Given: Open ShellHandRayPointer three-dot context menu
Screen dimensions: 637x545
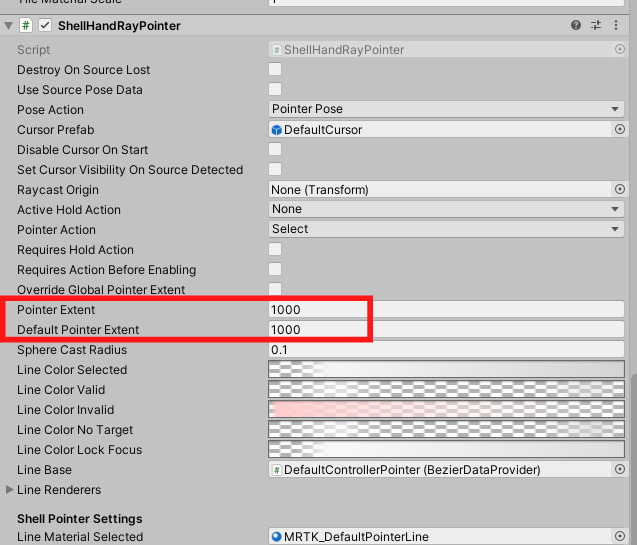Looking at the screenshot, I should (x=616, y=25).
